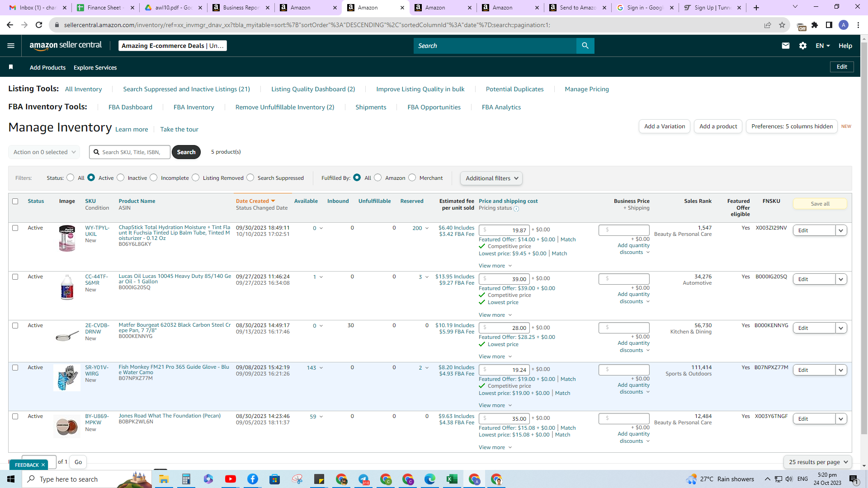
Task: Expand Add quantity discounts for Jones Road
Action: pos(633,437)
